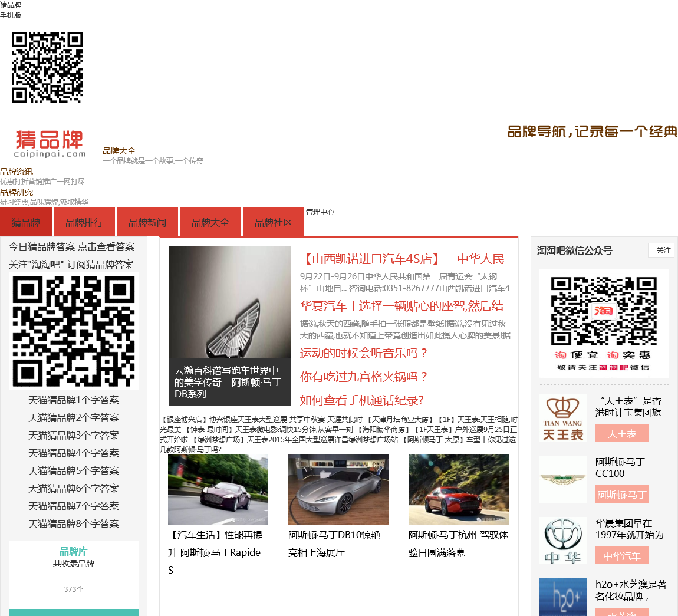The width and height of the screenshot is (678, 616).
Task: Open the 品牌排行 navigation tab
Action: [84, 222]
